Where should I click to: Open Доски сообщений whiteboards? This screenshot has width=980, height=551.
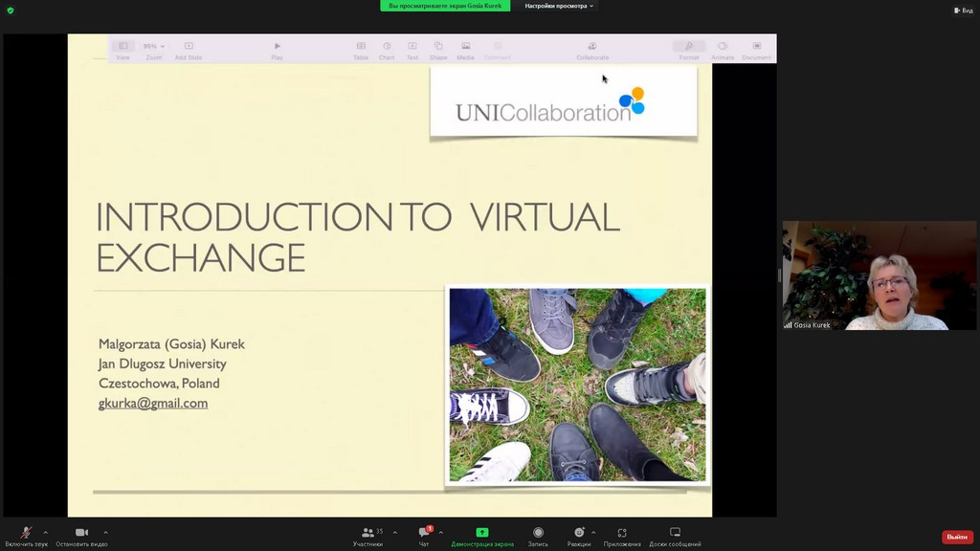click(675, 534)
